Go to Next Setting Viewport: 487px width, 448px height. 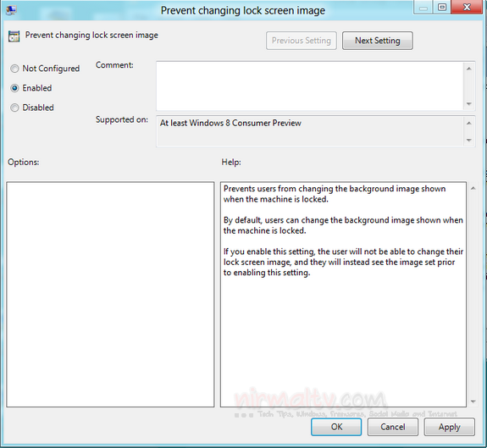click(378, 41)
